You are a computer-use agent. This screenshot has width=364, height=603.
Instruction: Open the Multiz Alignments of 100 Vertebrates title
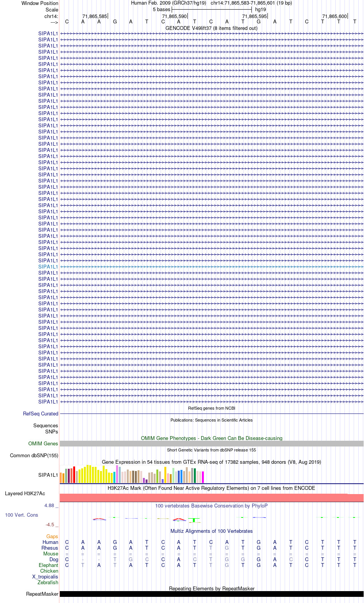pos(212,531)
